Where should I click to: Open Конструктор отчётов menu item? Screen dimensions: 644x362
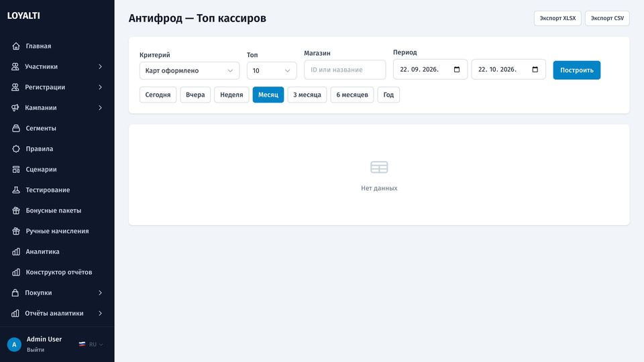tap(57, 272)
